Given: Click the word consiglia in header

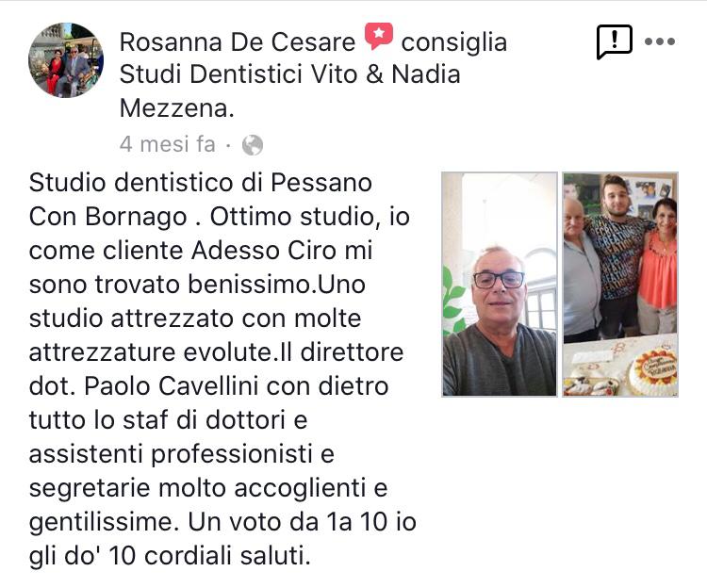Looking at the screenshot, I should (454, 43).
